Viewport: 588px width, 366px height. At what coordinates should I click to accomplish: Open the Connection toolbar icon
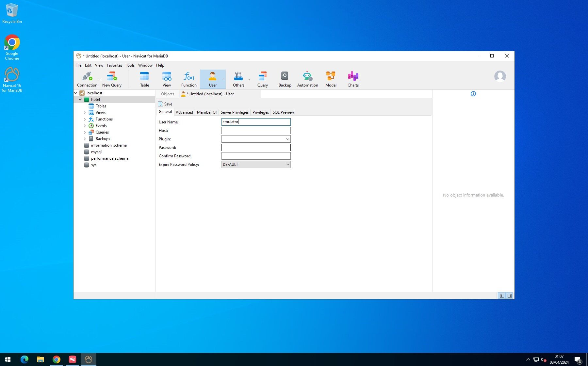[x=87, y=79]
